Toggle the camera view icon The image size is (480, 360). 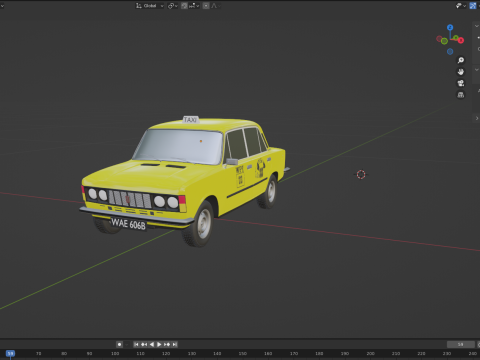pyautogui.click(x=461, y=83)
